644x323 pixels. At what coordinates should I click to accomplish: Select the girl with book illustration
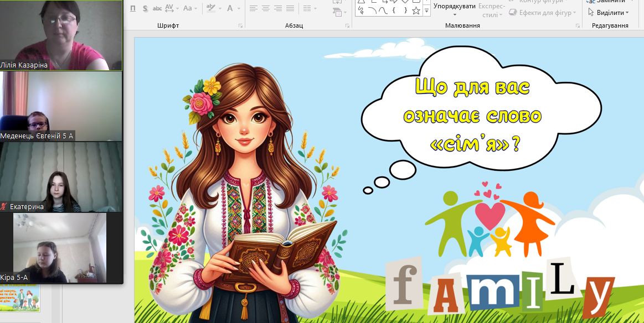click(x=244, y=193)
